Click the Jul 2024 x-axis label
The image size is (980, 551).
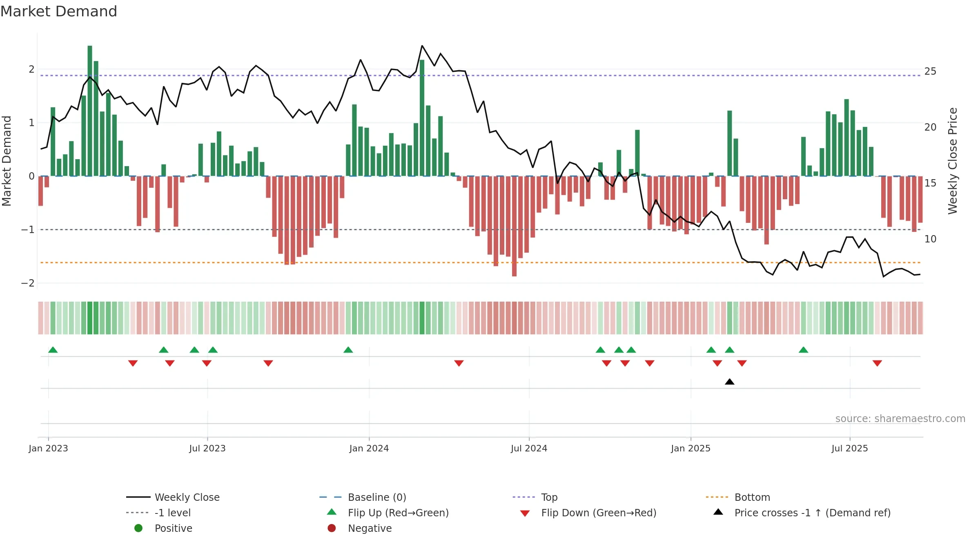pos(529,448)
